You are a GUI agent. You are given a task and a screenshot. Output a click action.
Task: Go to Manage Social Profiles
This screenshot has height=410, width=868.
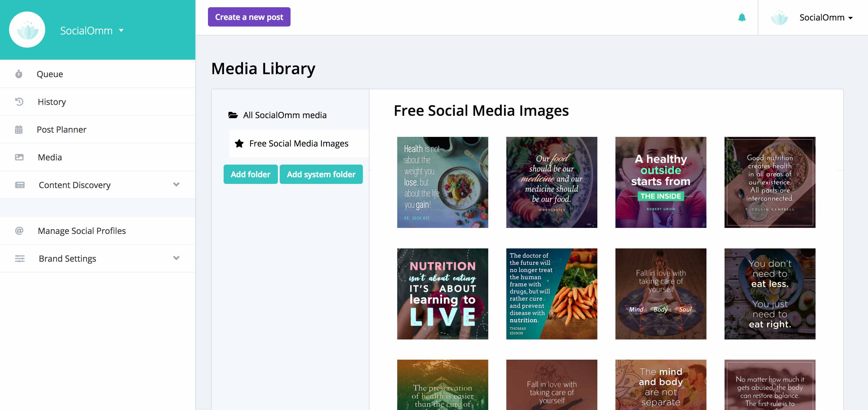82,231
